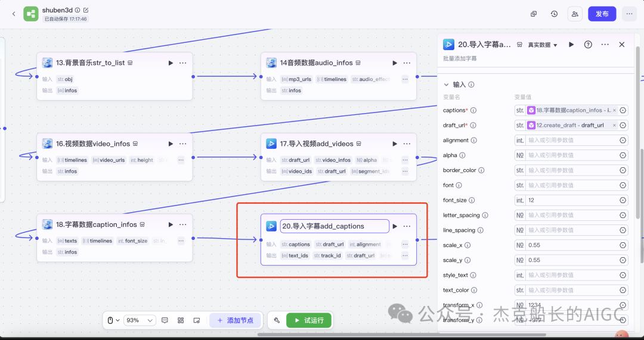The image size is (644, 340).
Task: Expand hidden outputs of node 20 add_captions
Action: (x=405, y=255)
